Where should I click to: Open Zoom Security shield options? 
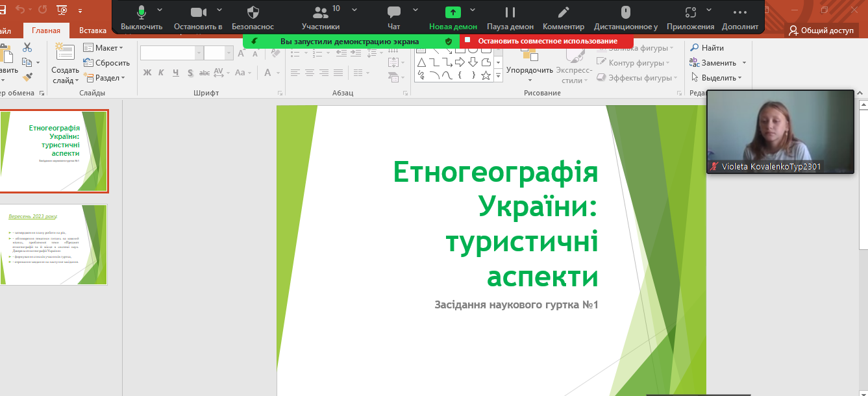click(253, 13)
